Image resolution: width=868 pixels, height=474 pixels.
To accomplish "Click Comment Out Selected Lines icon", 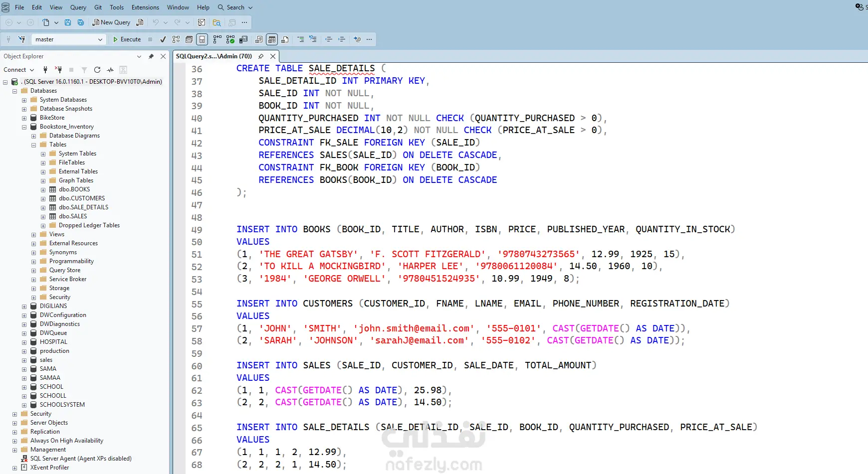I will click(x=300, y=39).
